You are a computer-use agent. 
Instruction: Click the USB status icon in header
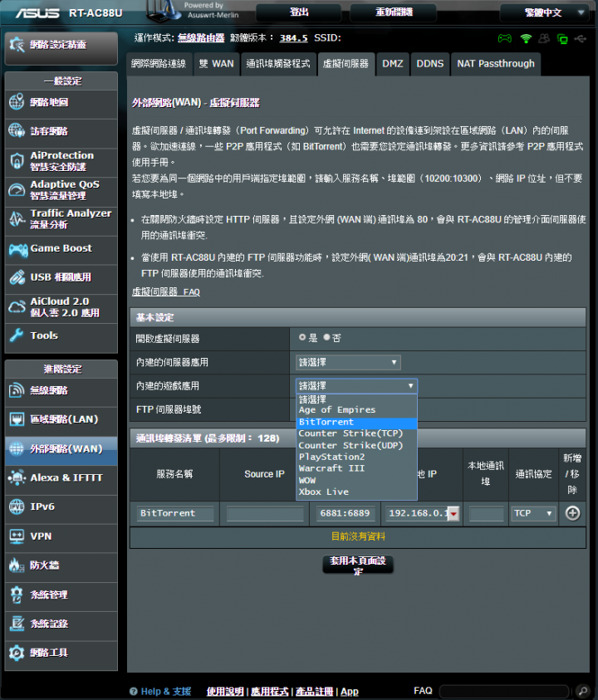tap(580, 39)
